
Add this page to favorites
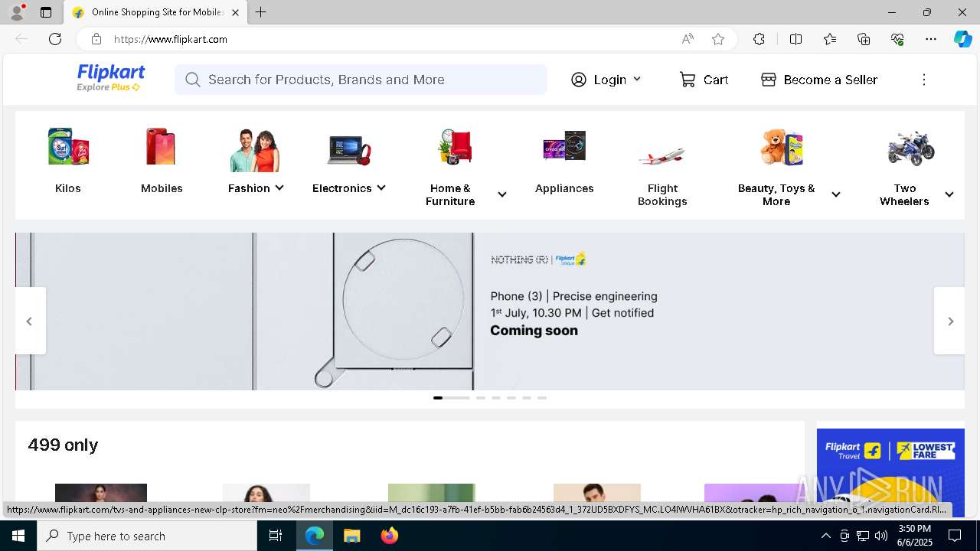click(718, 39)
